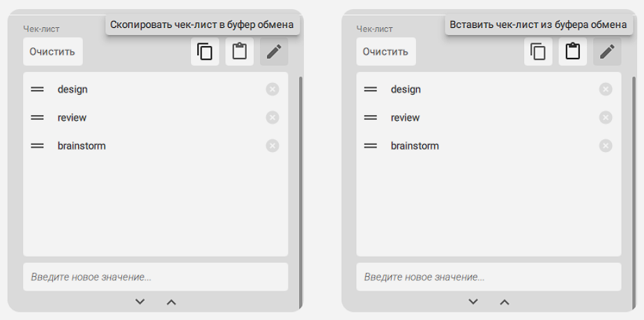Click copy checklist icon in left panel
The image size is (644, 320).
(x=204, y=52)
